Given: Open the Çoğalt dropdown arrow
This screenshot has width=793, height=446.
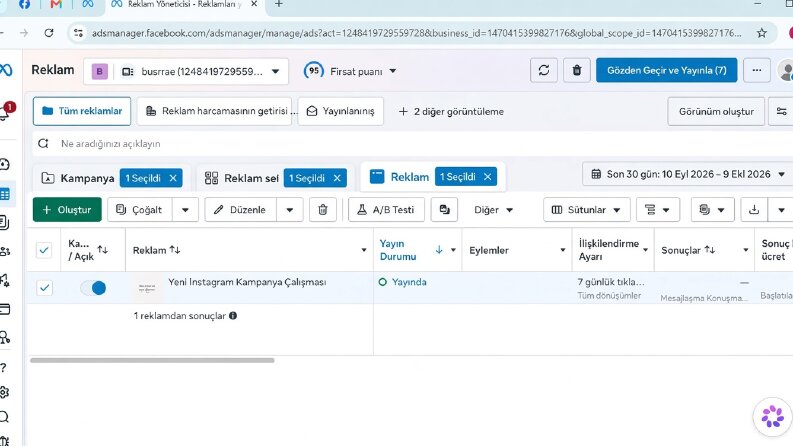Looking at the screenshot, I should coord(185,210).
